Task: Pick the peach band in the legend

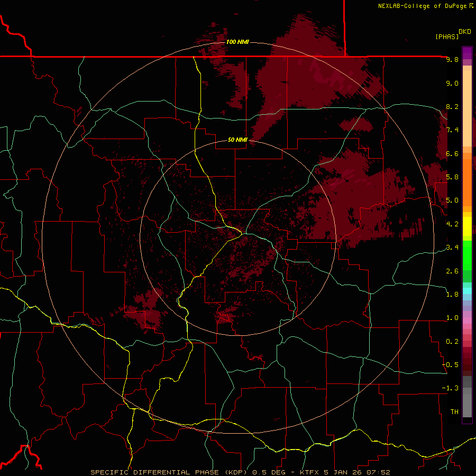Action: 467,108
